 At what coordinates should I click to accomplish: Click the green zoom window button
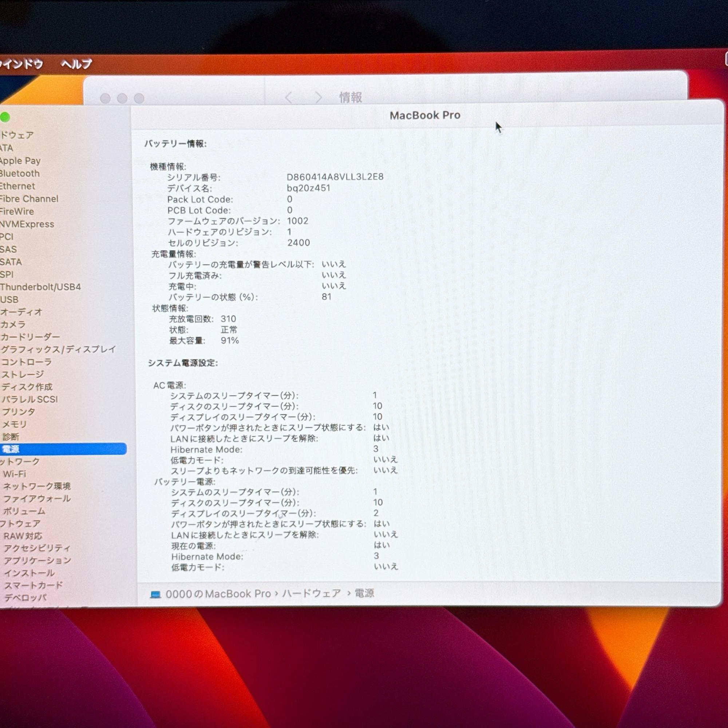click(5, 117)
